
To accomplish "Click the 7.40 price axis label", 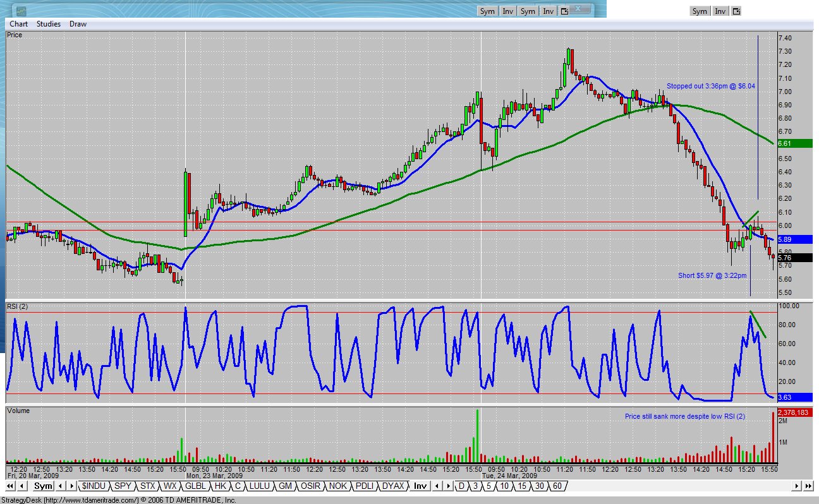I will [786, 39].
